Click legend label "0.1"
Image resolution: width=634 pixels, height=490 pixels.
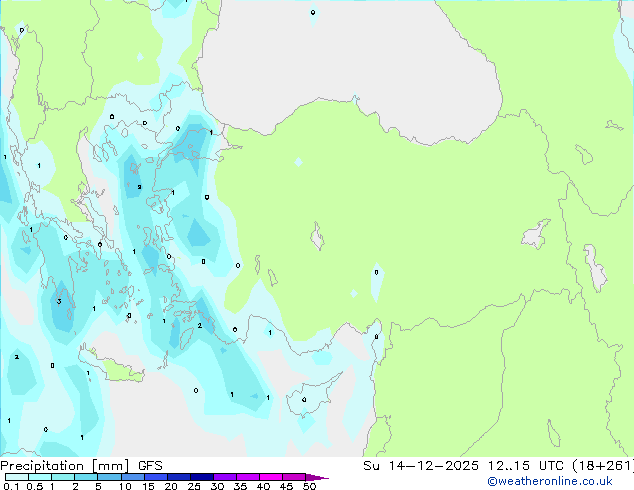(x=11, y=486)
